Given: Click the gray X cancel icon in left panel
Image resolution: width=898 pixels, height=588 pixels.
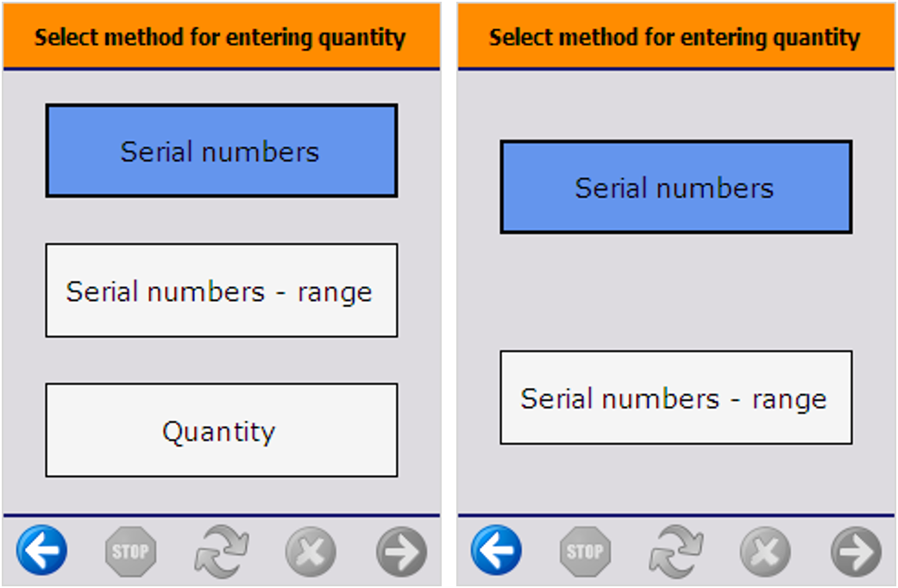Looking at the screenshot, I should click(311, 550).
